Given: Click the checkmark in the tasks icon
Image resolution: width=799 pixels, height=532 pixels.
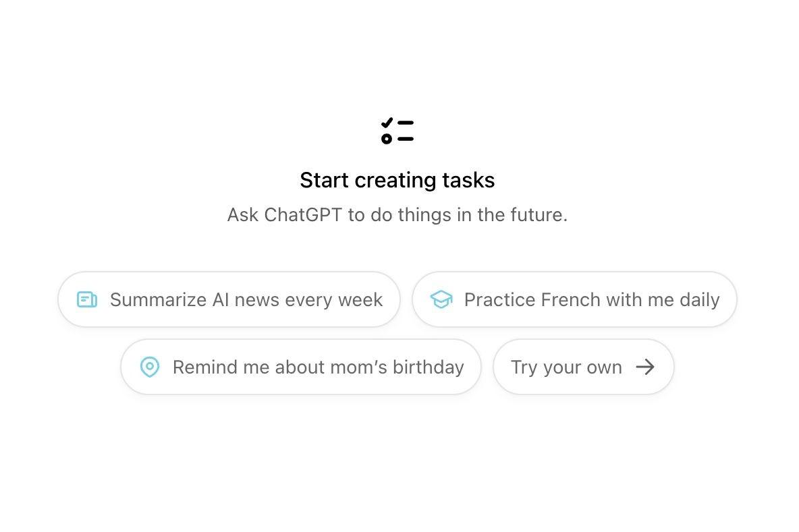Looking at the screenshot, I should coord(387,122).
